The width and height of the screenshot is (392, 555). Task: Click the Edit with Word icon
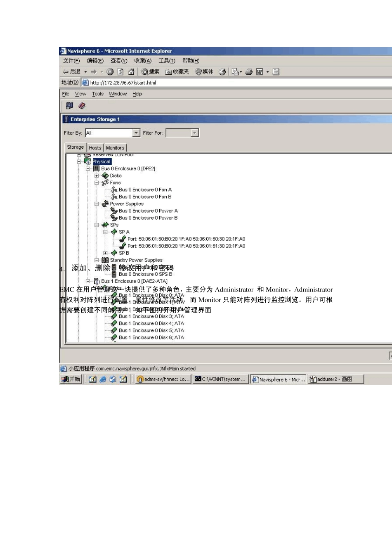(x=260, y=72)
